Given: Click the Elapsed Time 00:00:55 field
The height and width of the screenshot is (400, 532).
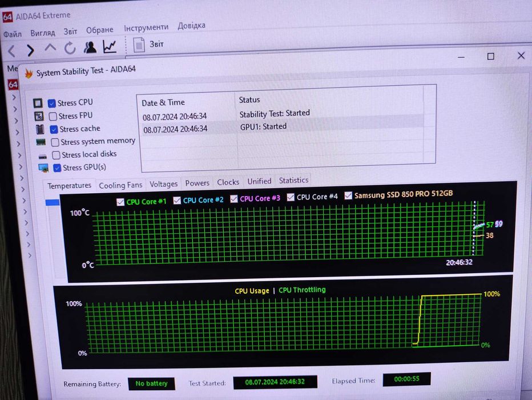Looking at the screenshot, I should pos(406,379).
